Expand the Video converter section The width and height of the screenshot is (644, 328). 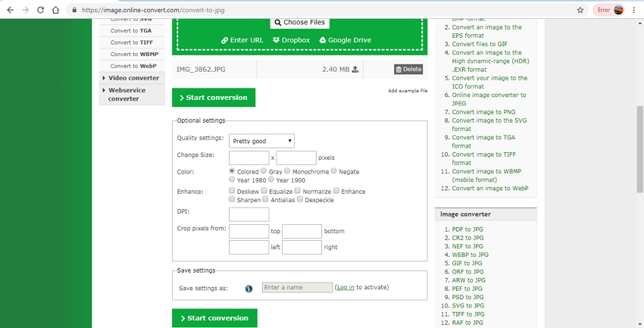pyautogui.click(x=133, y=78)
